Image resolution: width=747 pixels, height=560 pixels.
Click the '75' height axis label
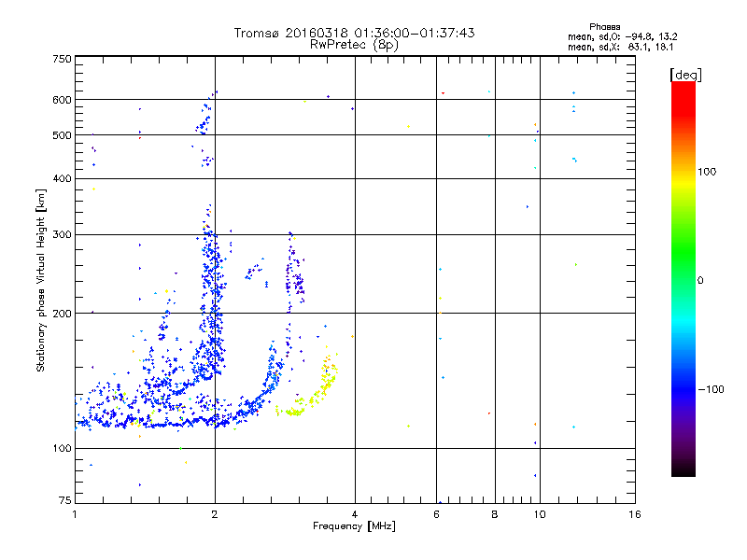[65, 500]
